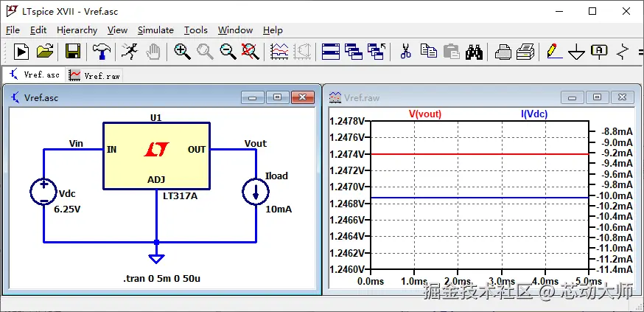Click the Close All Windows icon
The image size is (644, 312).
[377, 52]
